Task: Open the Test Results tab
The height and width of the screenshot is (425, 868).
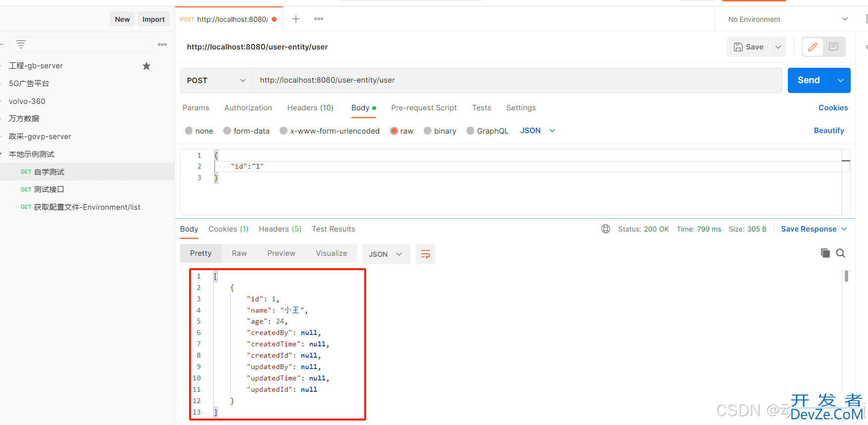Action: [334, 229]
